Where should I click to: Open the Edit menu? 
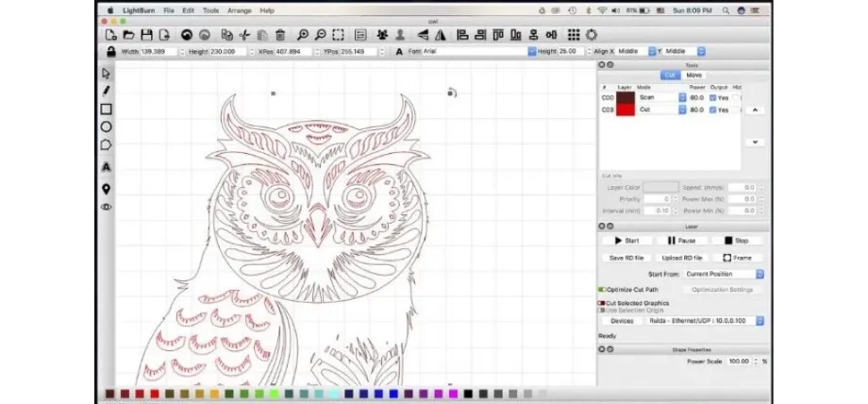tap(188, 10)
